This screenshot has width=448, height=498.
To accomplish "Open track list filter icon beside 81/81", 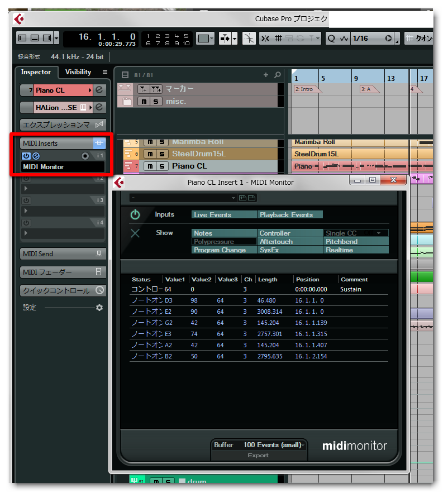I will (x=125, y=75).
